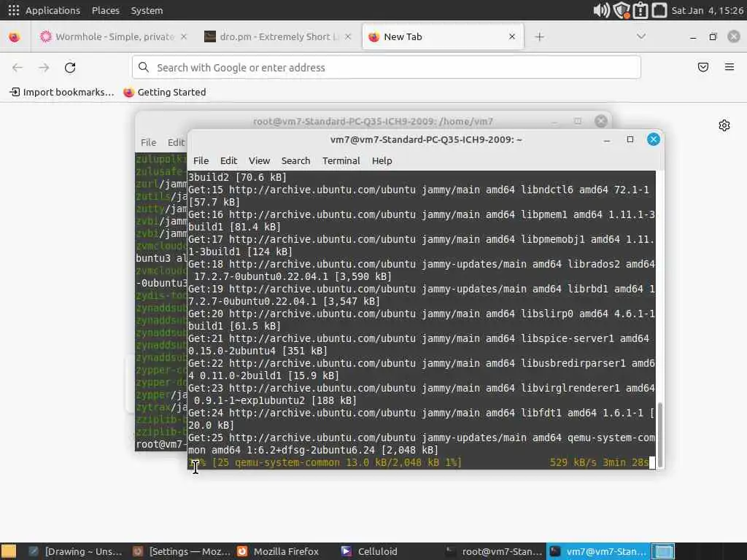Image resolution: width=747 pixels, height=560 pixels.
Task: Open the Firefox hamburger application menu
Action: (x=729, y=67)
